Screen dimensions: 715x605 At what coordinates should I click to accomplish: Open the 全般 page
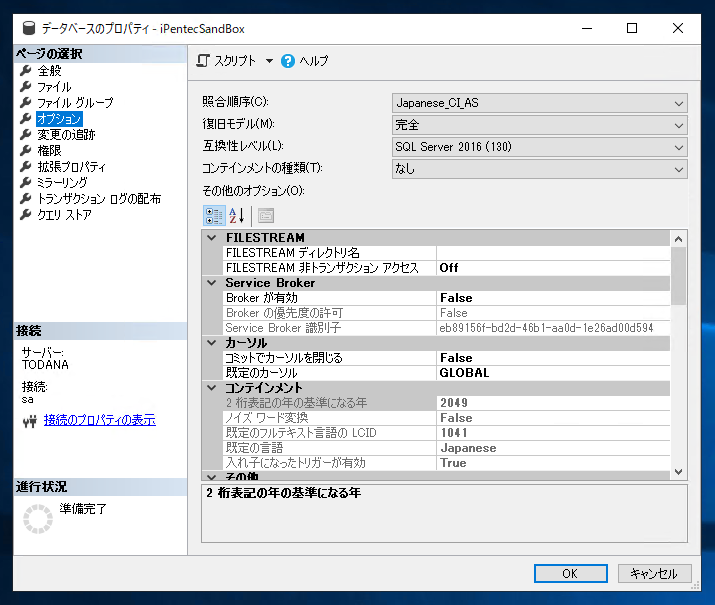tap(49, 71)
